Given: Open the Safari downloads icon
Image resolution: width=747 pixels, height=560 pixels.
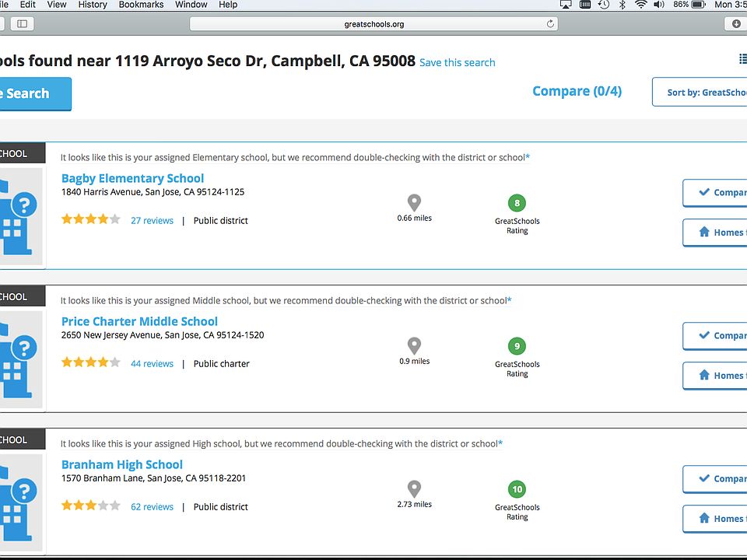Looking at the screenshot, I should click(x=736, y=24).
